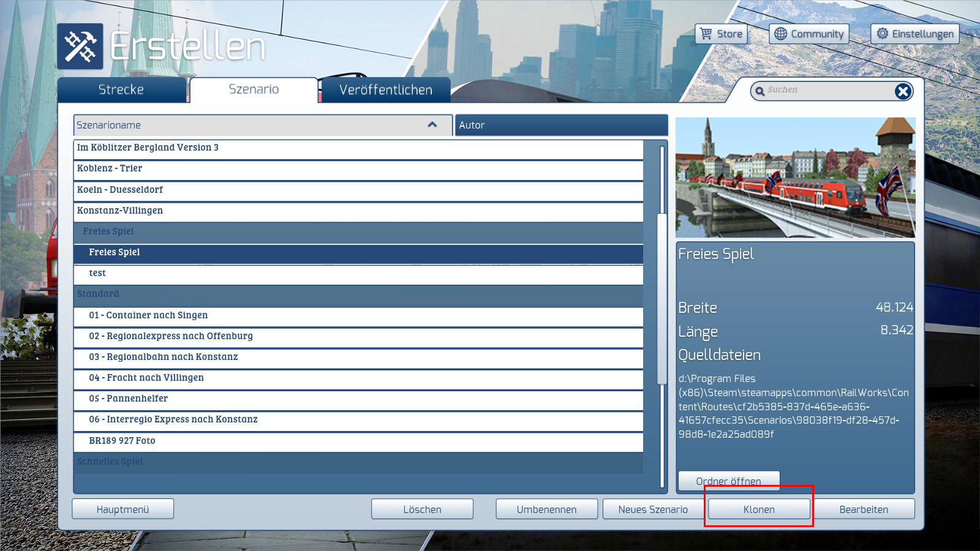The width and height of the screenshot is (980, 551).
Task: Select the Koeln - Duesseldorf row
Action: pos(358,190)
